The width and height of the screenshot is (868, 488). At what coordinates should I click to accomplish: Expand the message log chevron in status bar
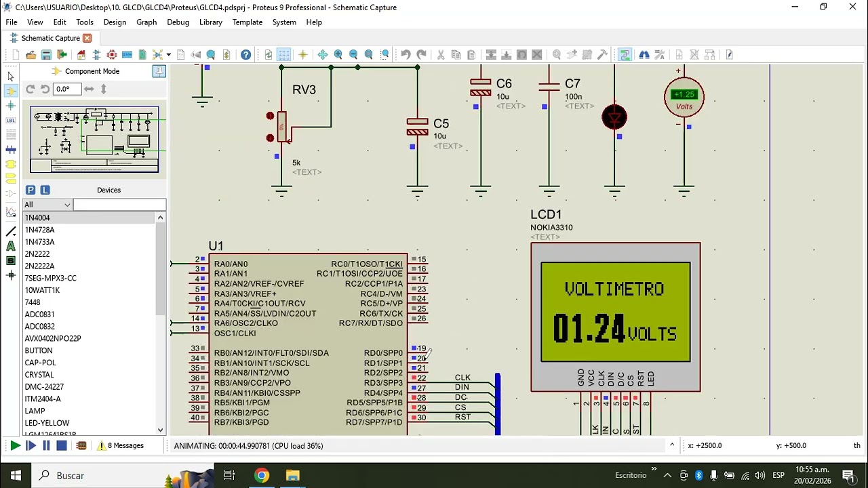coord(672,445)
